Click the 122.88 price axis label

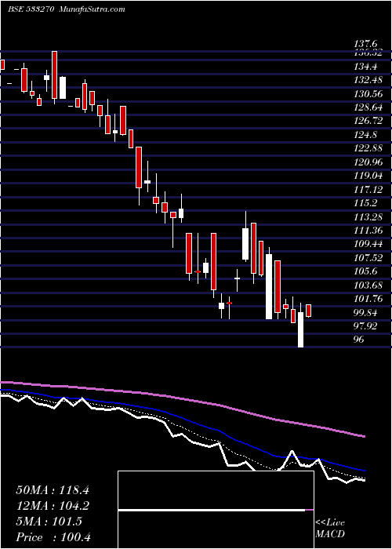point(368,148)
